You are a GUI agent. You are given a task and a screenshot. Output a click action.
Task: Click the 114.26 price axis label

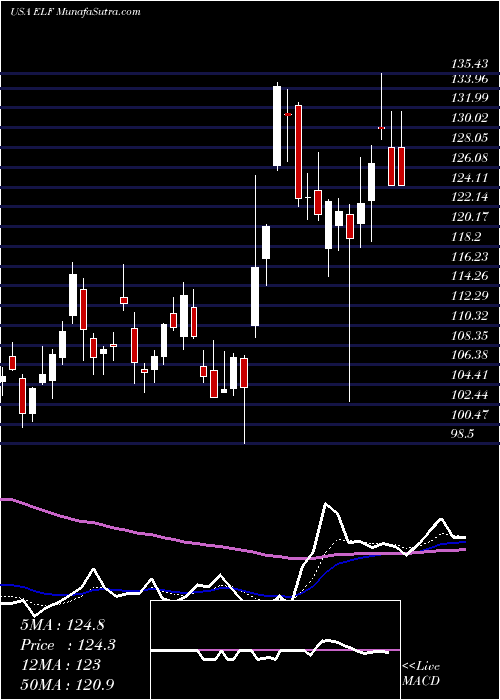tap(470, 276)
